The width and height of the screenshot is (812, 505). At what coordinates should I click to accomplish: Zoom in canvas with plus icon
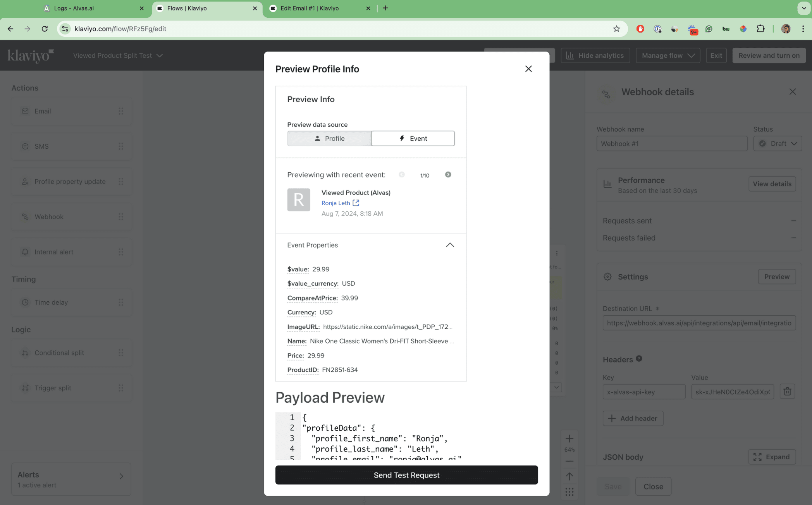[x=569, y=438]
